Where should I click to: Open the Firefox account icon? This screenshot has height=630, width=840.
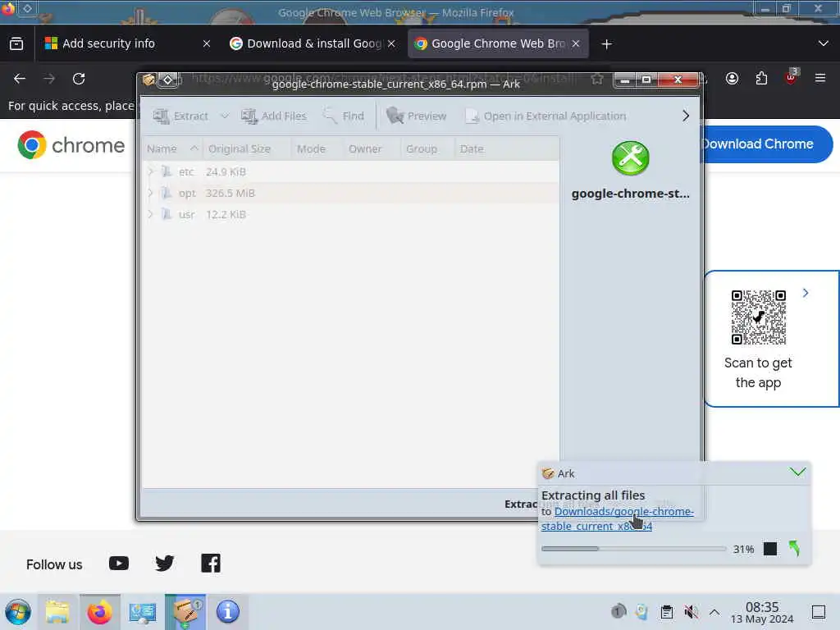tap(732, 79)
